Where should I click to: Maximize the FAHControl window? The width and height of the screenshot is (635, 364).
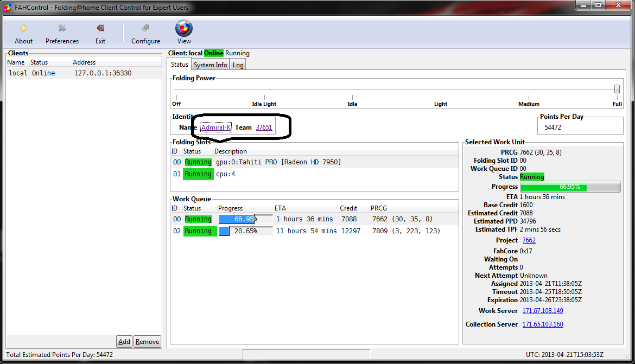(x=598, y=5)
